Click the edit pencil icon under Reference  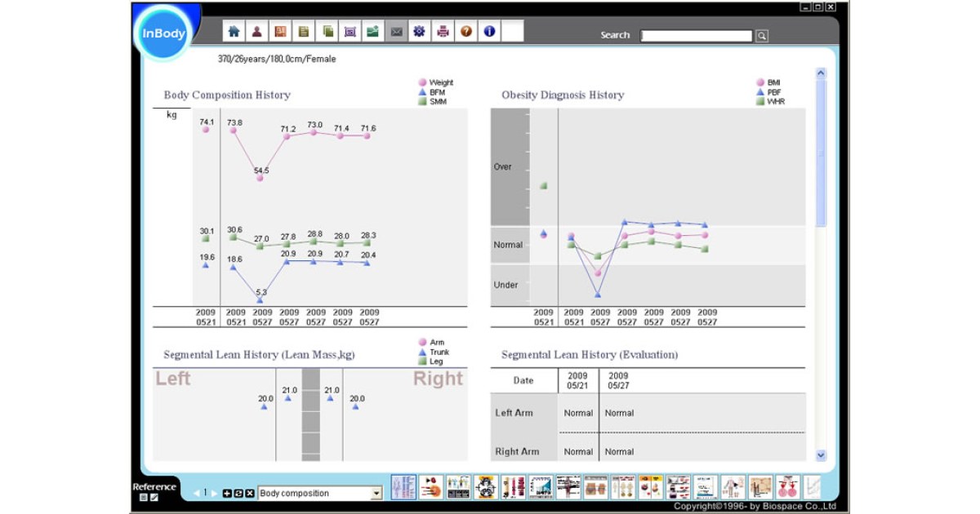[x=154, y=496]
